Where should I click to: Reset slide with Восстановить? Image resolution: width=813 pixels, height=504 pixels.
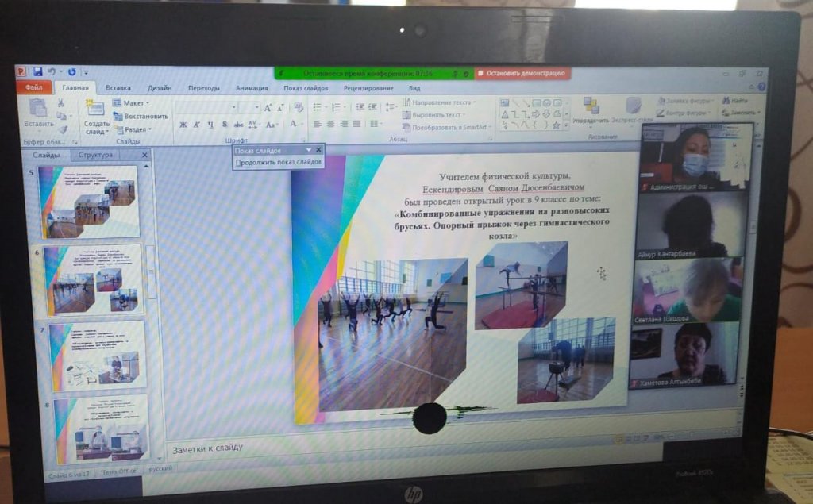click(x=141, y=116)
